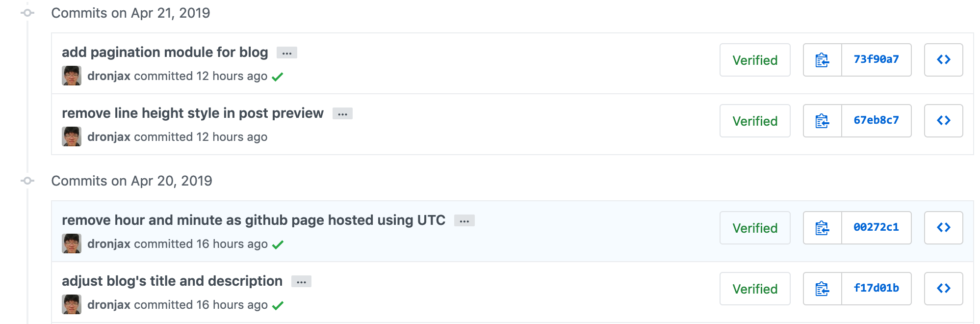
Task: Expand description of line height commit
Action: 342,114
